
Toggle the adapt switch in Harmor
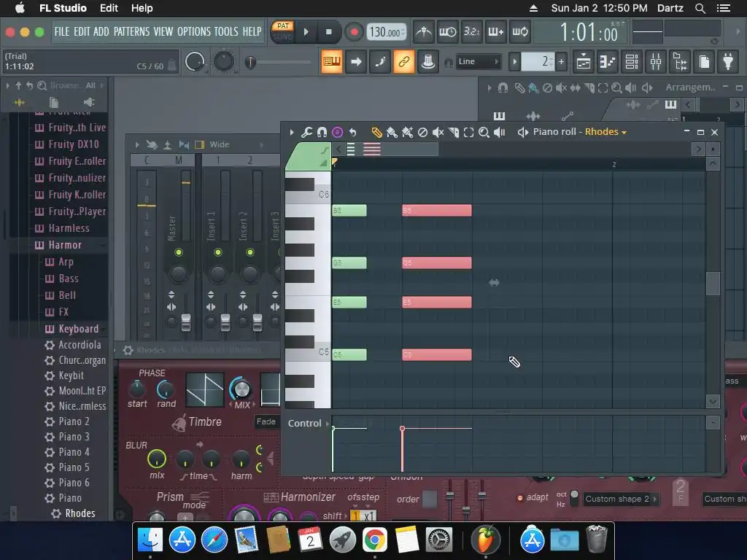(519, 498)
